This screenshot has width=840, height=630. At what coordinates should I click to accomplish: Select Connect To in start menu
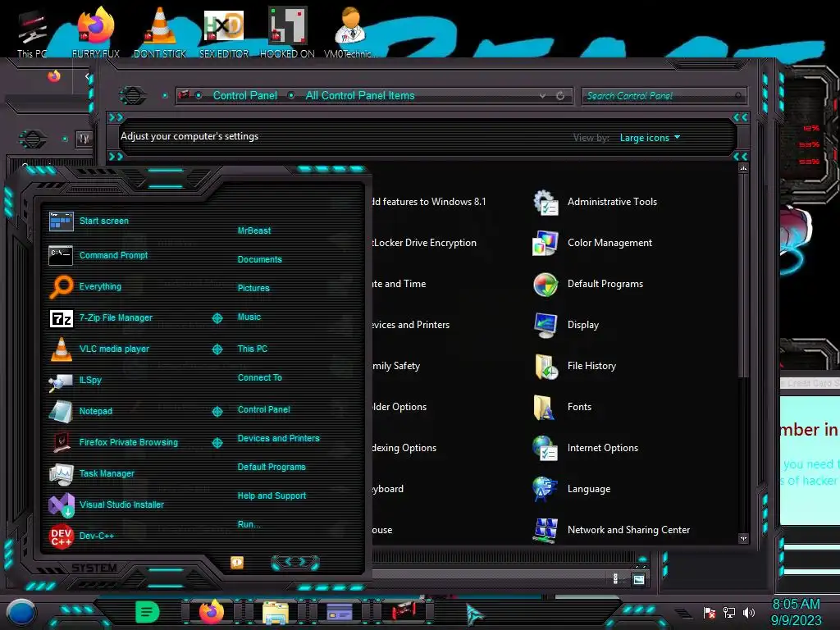pyautogui.click(x=260, y=377)
